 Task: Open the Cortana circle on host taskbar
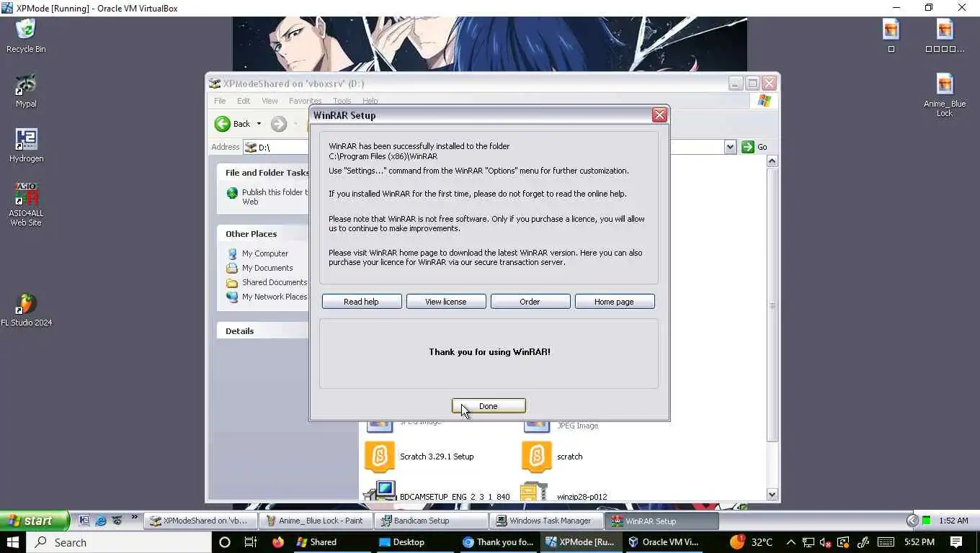[223, 542]
